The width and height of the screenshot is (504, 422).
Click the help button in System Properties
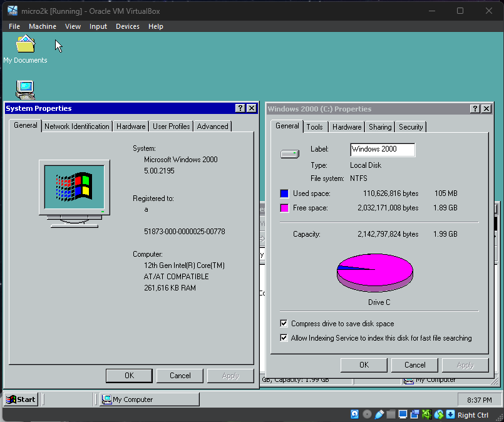240,108
